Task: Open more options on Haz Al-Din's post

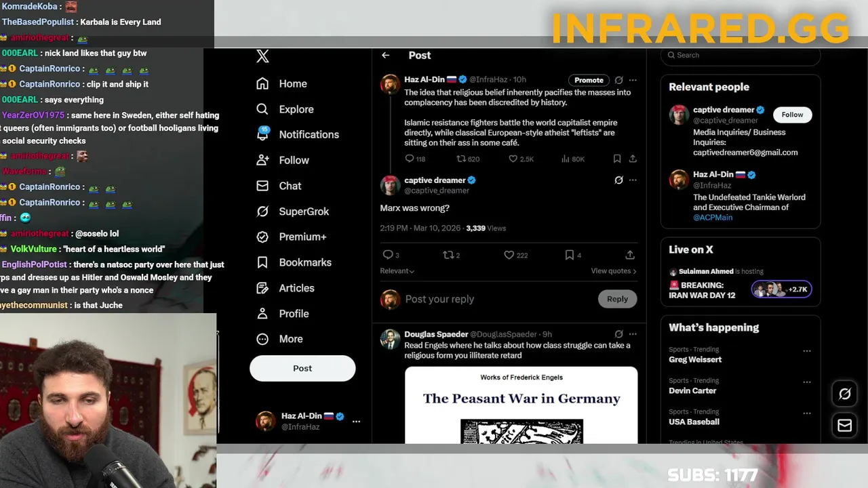Action: 633,80
